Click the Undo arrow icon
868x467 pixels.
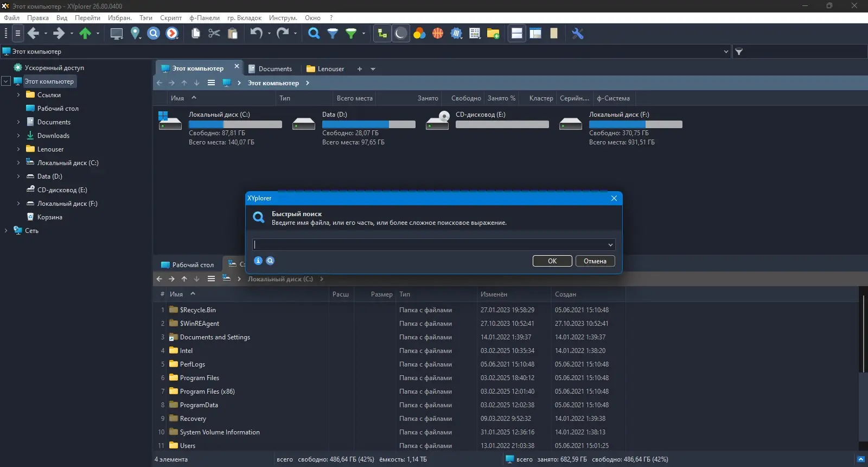pos(256,34)
